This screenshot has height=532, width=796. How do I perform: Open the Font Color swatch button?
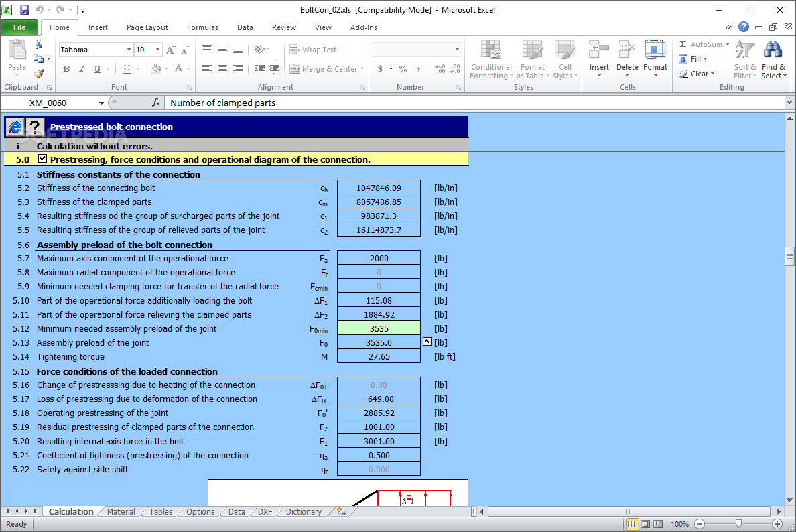pos(178,68)
